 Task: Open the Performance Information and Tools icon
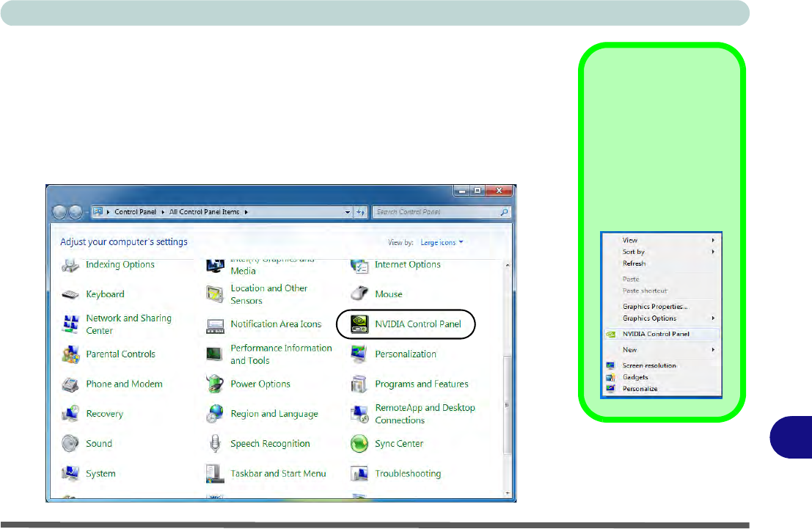coord(215,354)
